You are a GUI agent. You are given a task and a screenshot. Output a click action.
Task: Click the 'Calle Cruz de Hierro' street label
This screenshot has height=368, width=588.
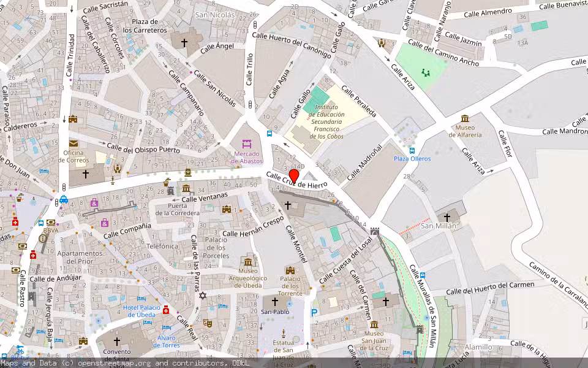click(297, 180)
